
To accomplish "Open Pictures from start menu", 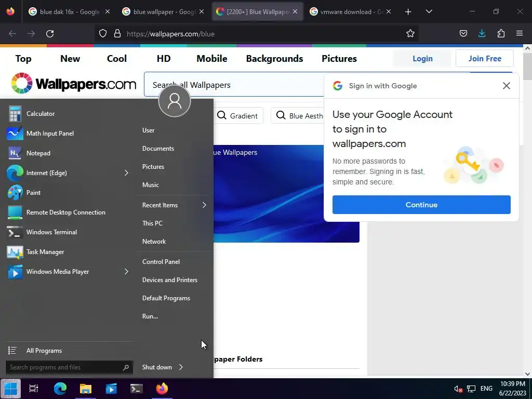I will point(153,167).
